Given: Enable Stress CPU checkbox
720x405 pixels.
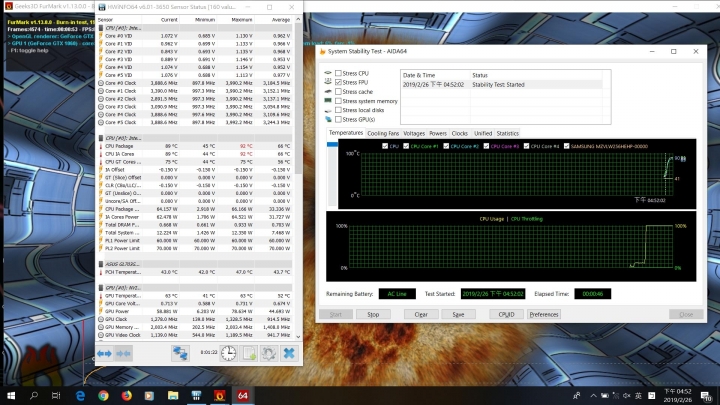Looking at the screenshot, I should [338, 73].
